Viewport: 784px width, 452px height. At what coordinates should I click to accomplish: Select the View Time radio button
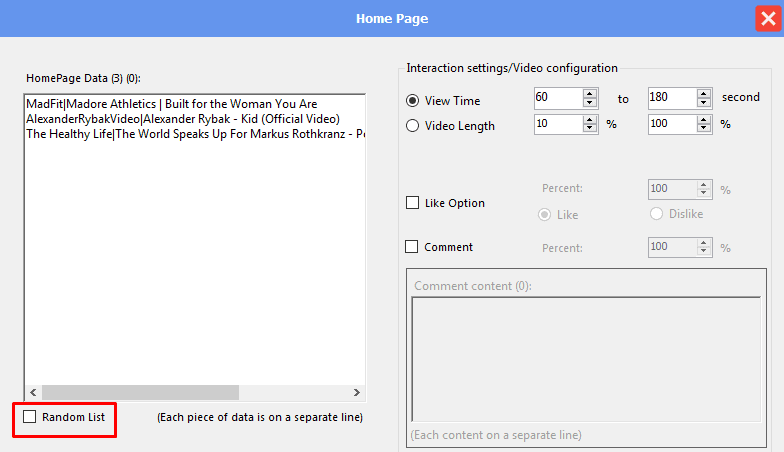(412, 100)
